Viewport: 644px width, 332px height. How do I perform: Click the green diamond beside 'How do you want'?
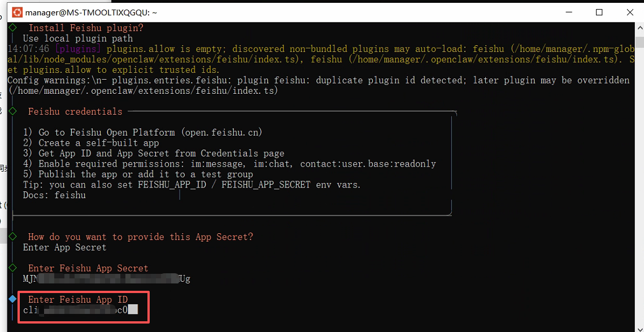click(13, 237)
